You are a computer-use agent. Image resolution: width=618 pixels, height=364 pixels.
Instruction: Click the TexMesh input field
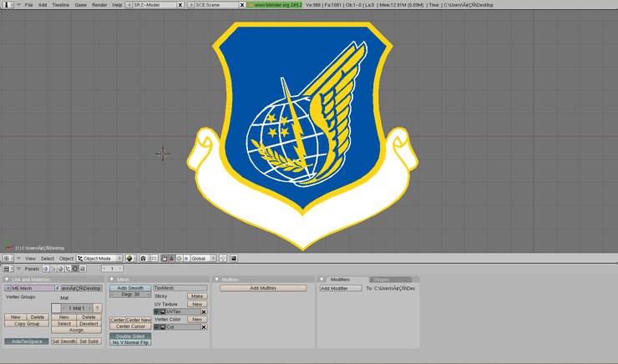(x=180, y=288)
